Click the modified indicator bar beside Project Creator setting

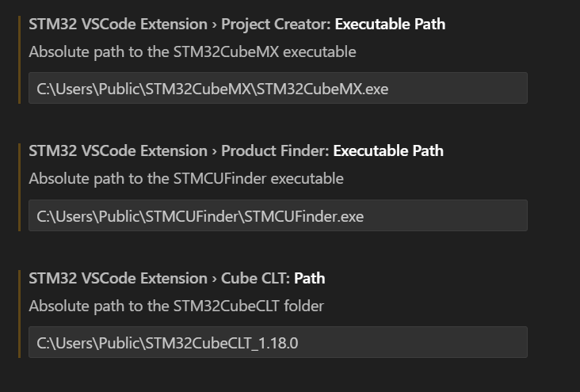[x=19, y=59]
